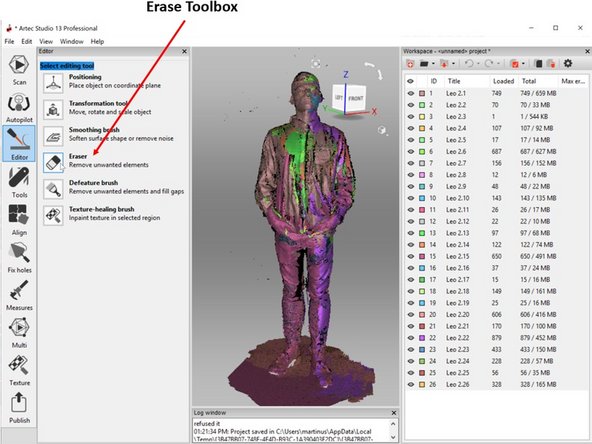Click the red checkmark selection icon
592x444 pixels.
pos(514,64)
